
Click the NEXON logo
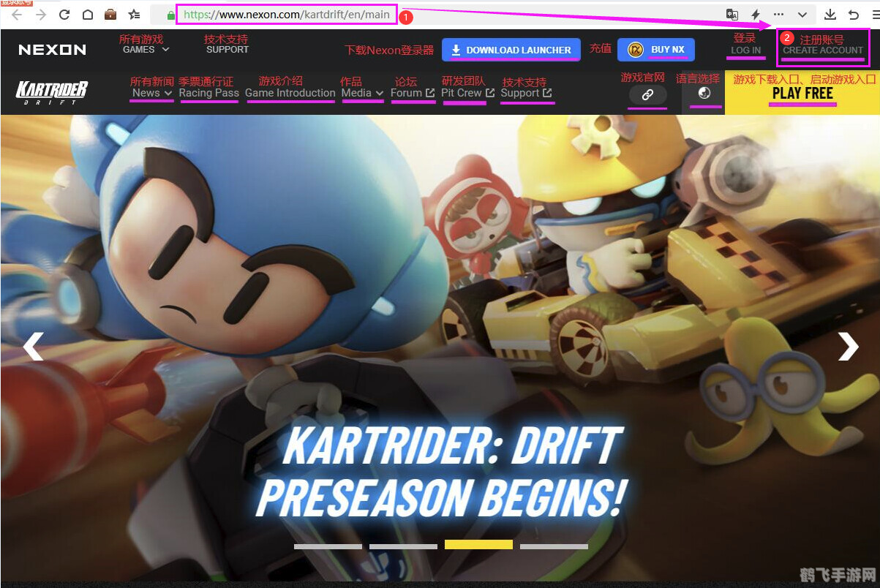[x=52, y=50]
